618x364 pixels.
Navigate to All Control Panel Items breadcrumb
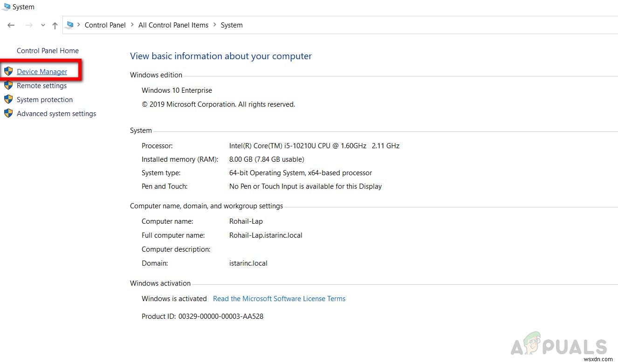pos(173,25)
